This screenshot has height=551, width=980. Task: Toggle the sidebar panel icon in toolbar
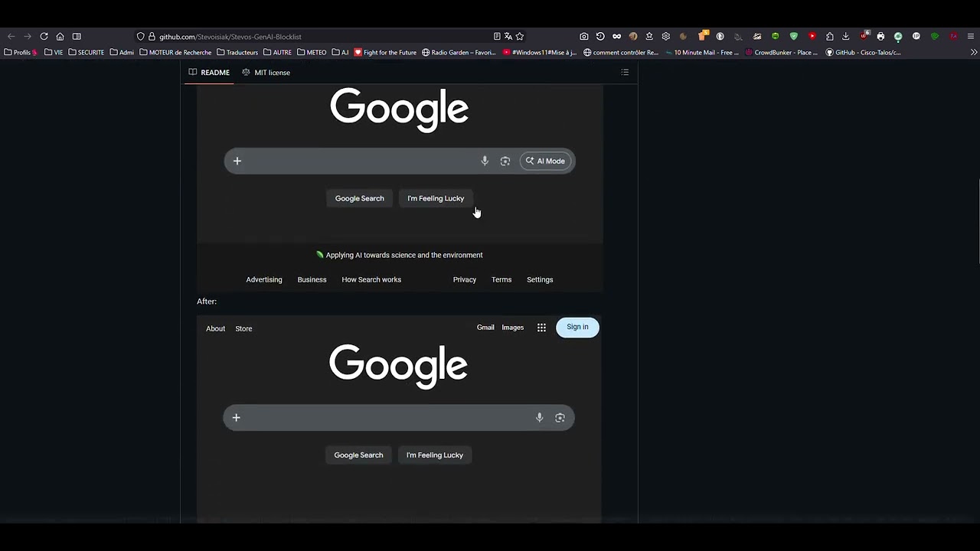pos(77,36)
